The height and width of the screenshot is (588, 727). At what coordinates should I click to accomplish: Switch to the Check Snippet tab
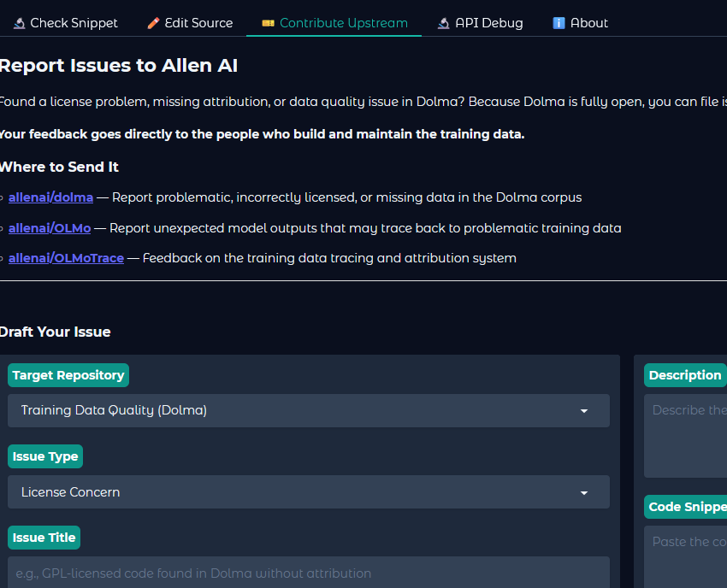click(66, 22)
